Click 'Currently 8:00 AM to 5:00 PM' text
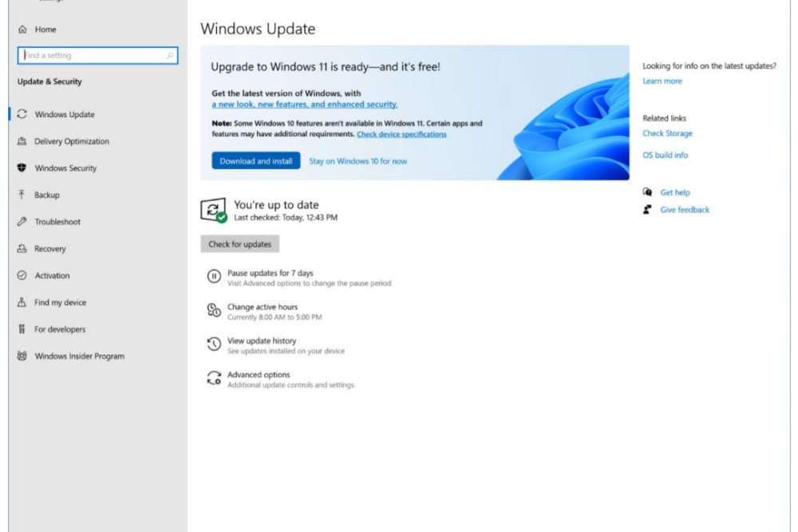The width and height of the screenshot is (798, 532). tap(275, 317)
